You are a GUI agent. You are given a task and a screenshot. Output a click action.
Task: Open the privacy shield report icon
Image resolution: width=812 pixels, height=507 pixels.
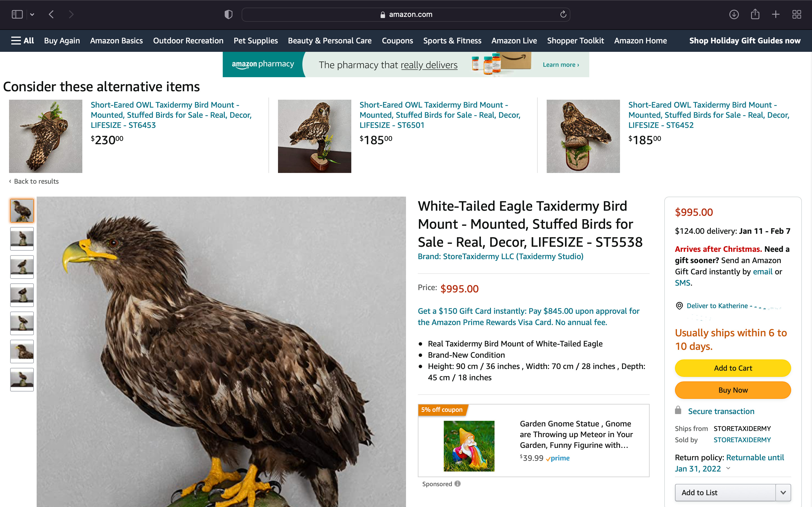228,14
